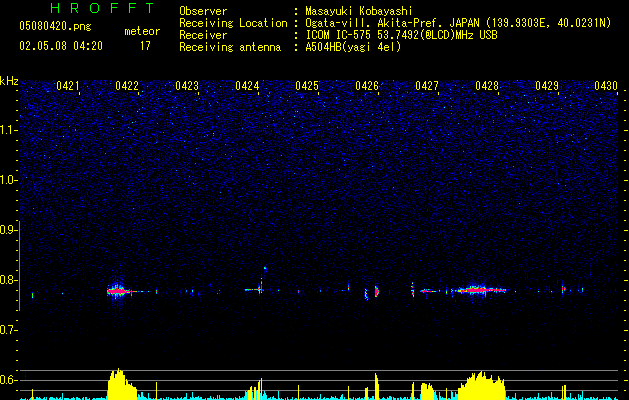Viewport: 629px width, 400px height.
Task: Click the HROFFT title text
Action: pyautogui.click(x=102, y=8)
